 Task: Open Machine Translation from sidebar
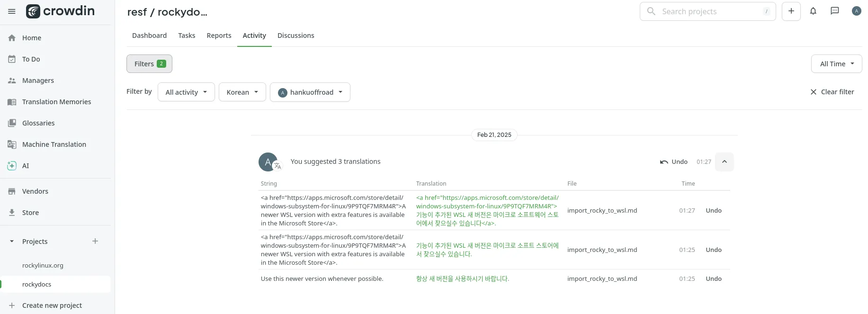pyautogui.click(x=54, y=144)
